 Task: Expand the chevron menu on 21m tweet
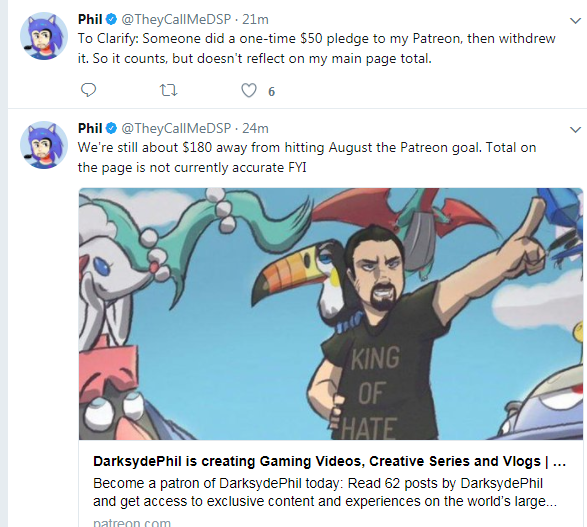tap(575, 21)
